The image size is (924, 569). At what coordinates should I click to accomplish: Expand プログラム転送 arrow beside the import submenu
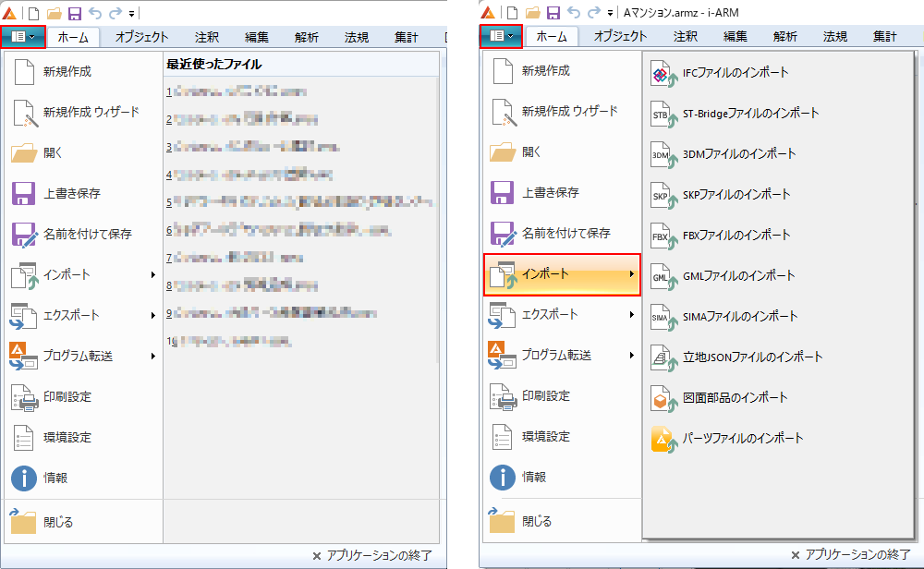coord(632,356)
